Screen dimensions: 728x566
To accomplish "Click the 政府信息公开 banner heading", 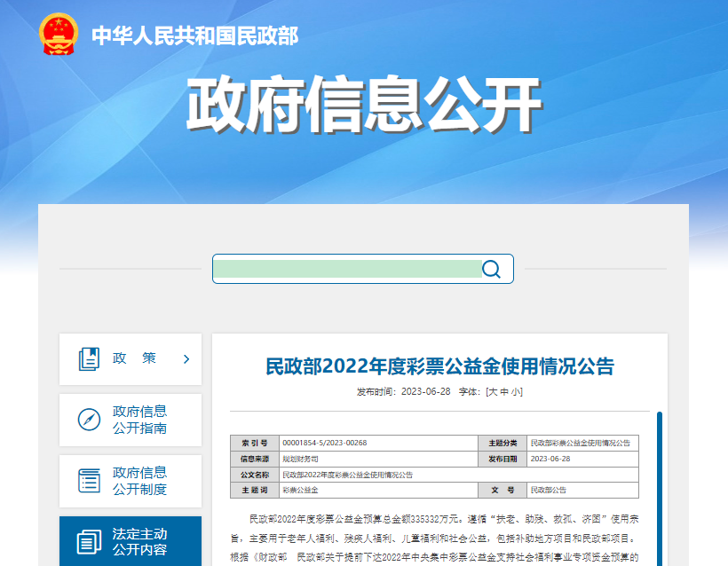I will coord(365,105).
